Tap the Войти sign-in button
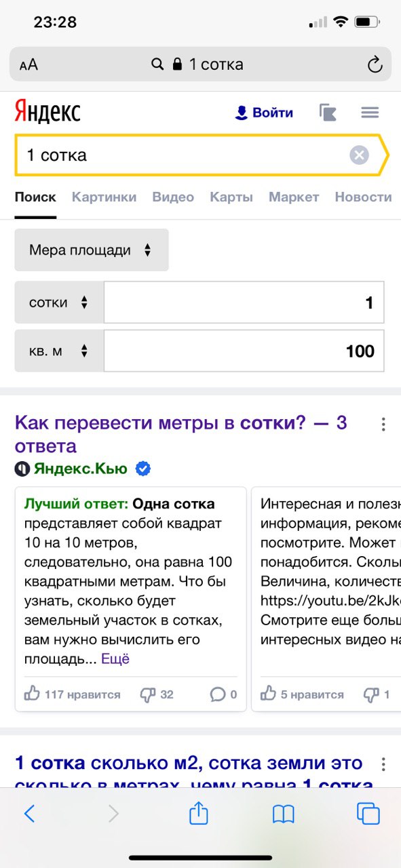This screenshot has height=868, width=401. pos(264,113)
